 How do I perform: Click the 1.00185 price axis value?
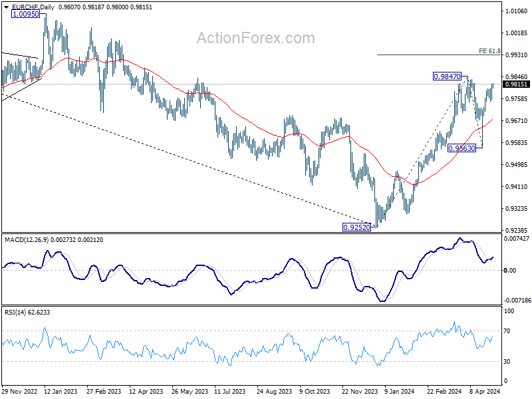click(x=517, y=33)
